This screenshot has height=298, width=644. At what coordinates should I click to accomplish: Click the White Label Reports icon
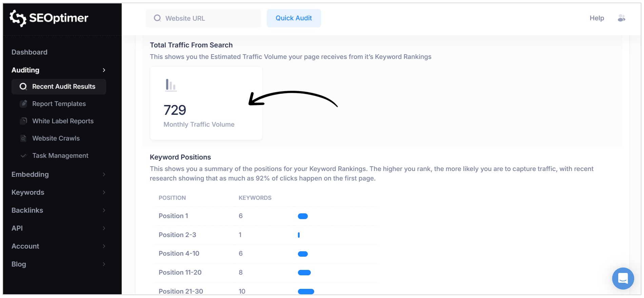click(x=23, y=121)
